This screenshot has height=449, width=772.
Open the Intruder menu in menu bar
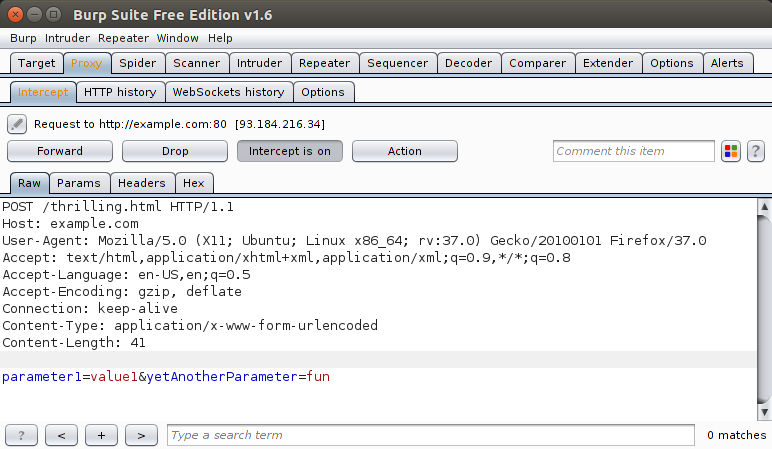pos(67,38)
